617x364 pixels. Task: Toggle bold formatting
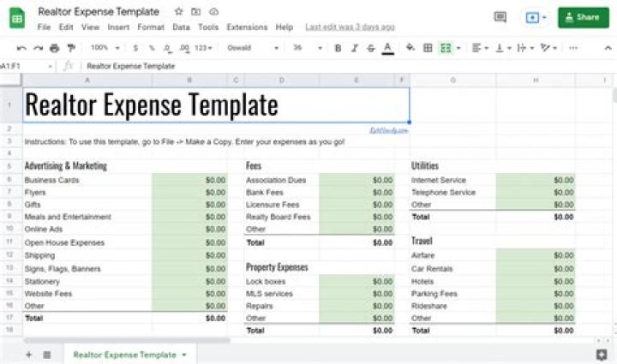point(338,48)
